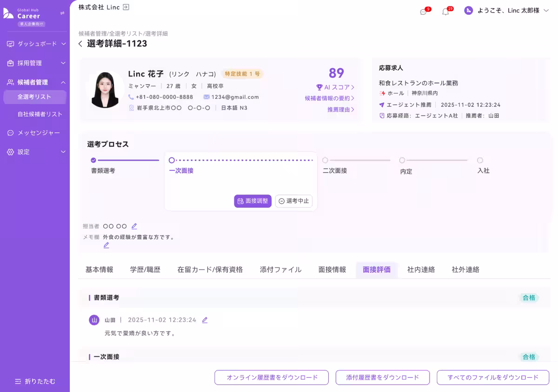Click the 内定 step marker

[x=402, y=160]
